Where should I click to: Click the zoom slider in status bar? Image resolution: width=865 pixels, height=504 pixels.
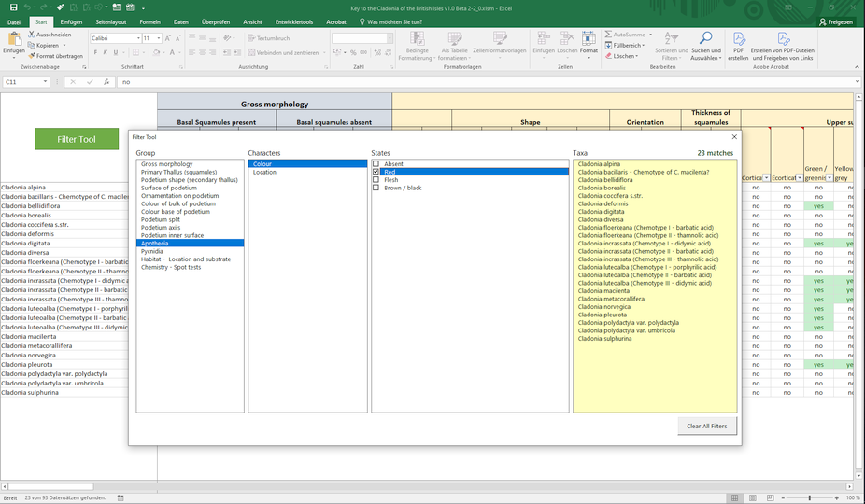[x=809, y=497]
